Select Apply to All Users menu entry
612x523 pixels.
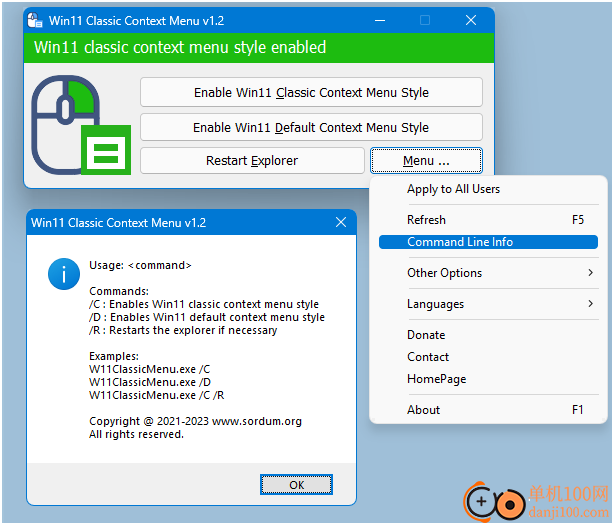coord(488,189)
